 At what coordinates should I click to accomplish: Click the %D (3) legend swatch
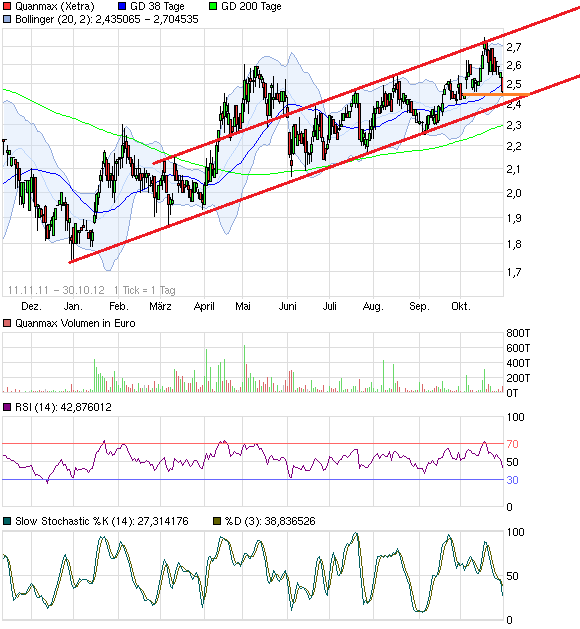[x=217, y=521]
